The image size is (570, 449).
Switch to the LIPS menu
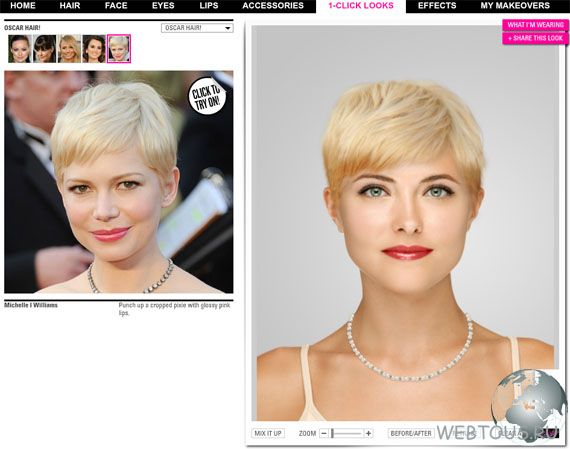[x=209, y=6]
